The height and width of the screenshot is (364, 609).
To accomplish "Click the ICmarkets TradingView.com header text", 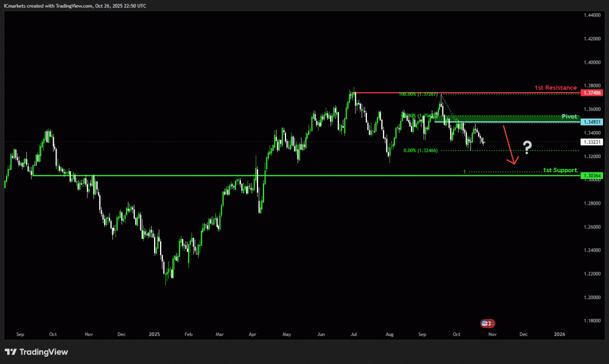I will pos(75,5).
